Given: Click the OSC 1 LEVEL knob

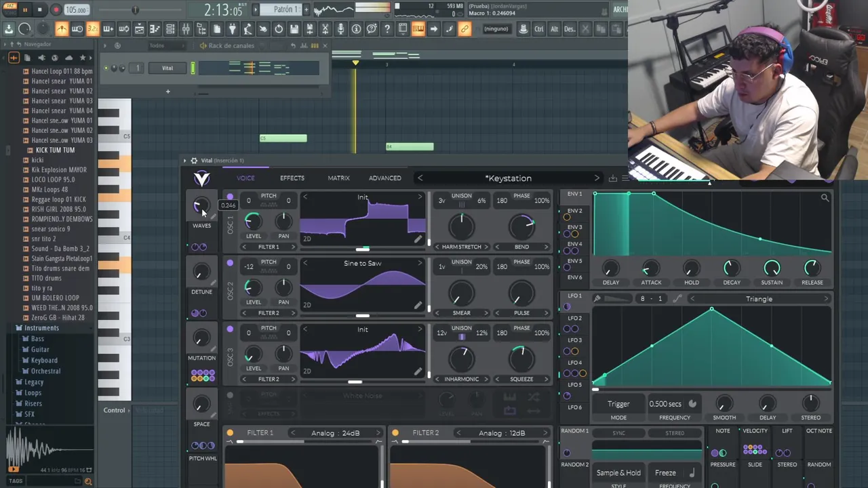Looking at the screenshot, I should point(252,221).
